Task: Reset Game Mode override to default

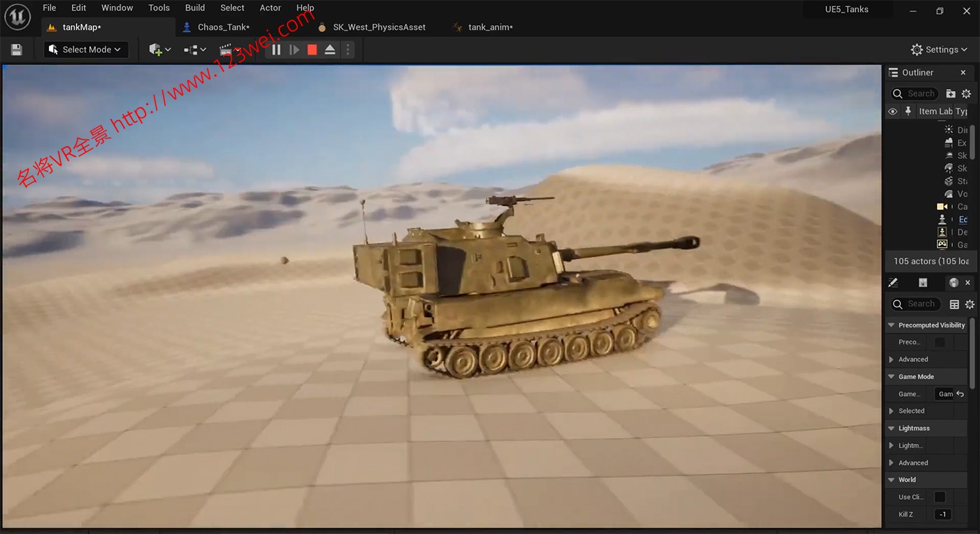Action: [960, 394]
